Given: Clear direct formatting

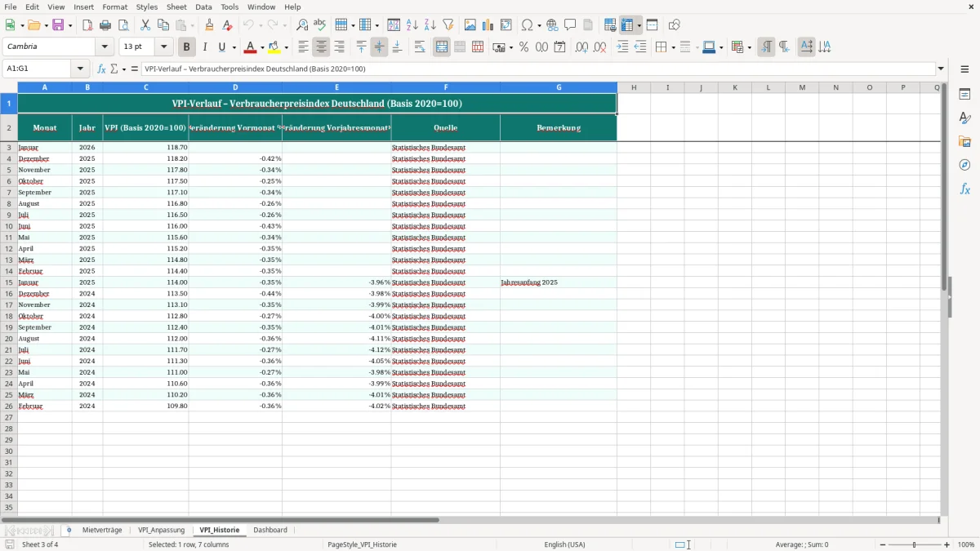Looking at the screenshot, I should point(228,25).
